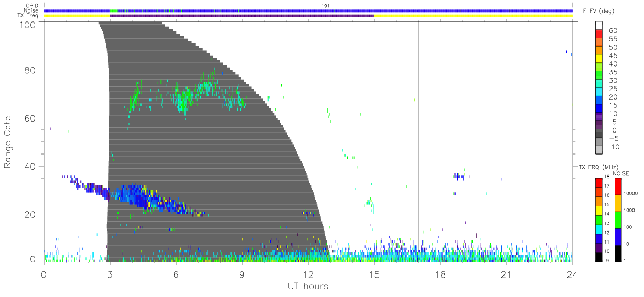Image resolution: width=644 pixels, height=297 pixels.
Task: Pick the dark gray ELEV segment between -5 and 0
Action: coord(599,134)
